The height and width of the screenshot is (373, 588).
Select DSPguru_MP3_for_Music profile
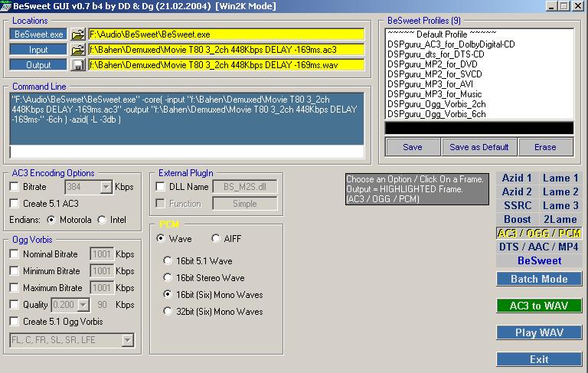434,93
